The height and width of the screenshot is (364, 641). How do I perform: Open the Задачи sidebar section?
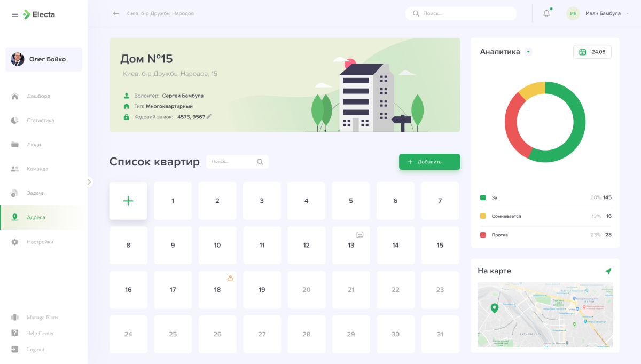[x=36, y=193]
